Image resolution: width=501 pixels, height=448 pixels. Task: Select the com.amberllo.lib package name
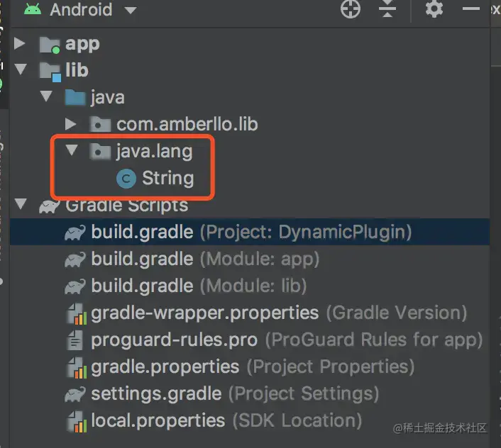(187, 124)
